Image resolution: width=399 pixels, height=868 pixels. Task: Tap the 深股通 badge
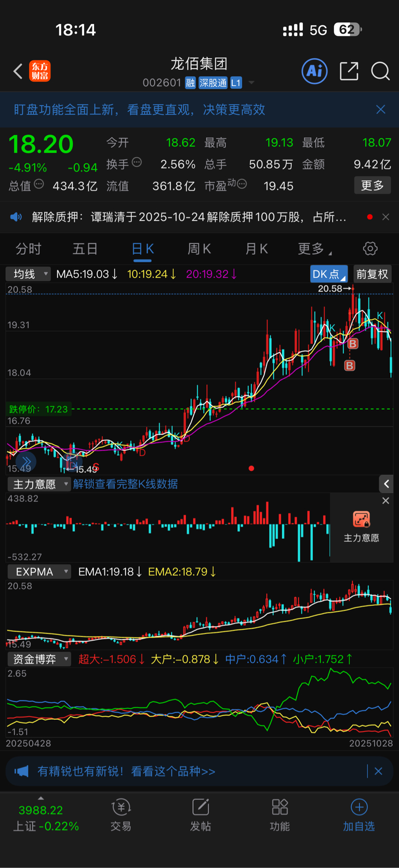click(213, 83)
